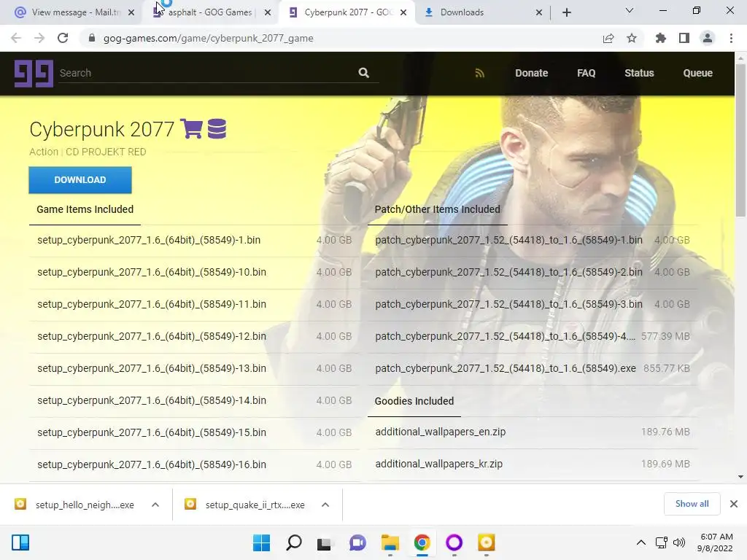Click the Goodies Included heading

[x=414, y=401]
